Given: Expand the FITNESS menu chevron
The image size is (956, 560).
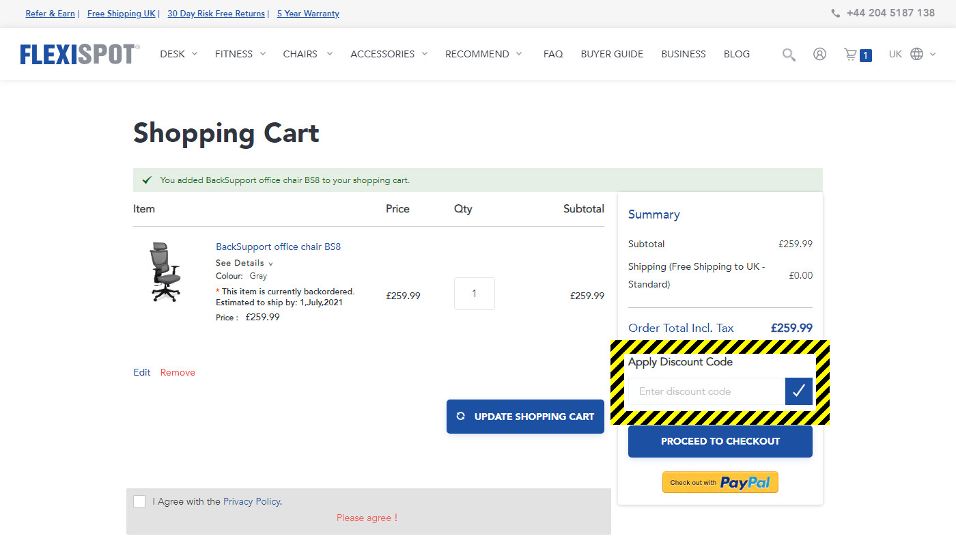Looking at the screenshot, I should (262, 54).
